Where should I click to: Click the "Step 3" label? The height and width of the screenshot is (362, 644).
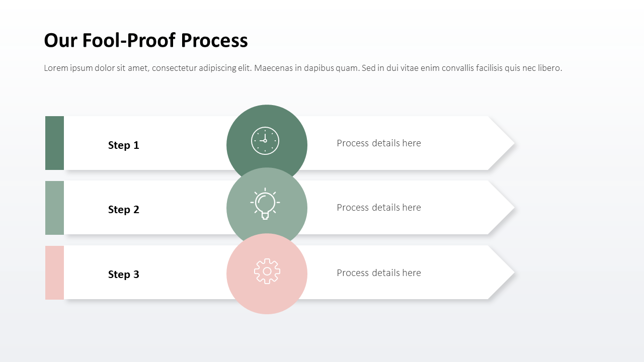click(123, 275)
